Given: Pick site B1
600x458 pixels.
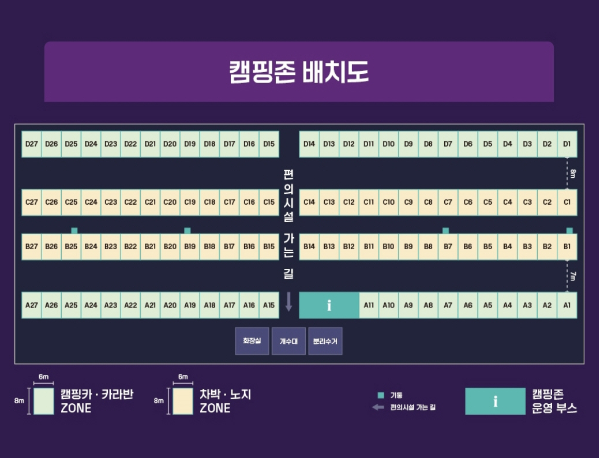Looking at the screenshot, I should [567, 247].
